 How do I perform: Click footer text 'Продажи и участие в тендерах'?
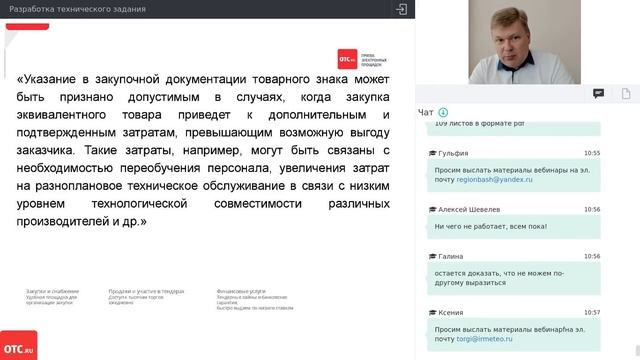pyautogui.click(x=146, y=291)
